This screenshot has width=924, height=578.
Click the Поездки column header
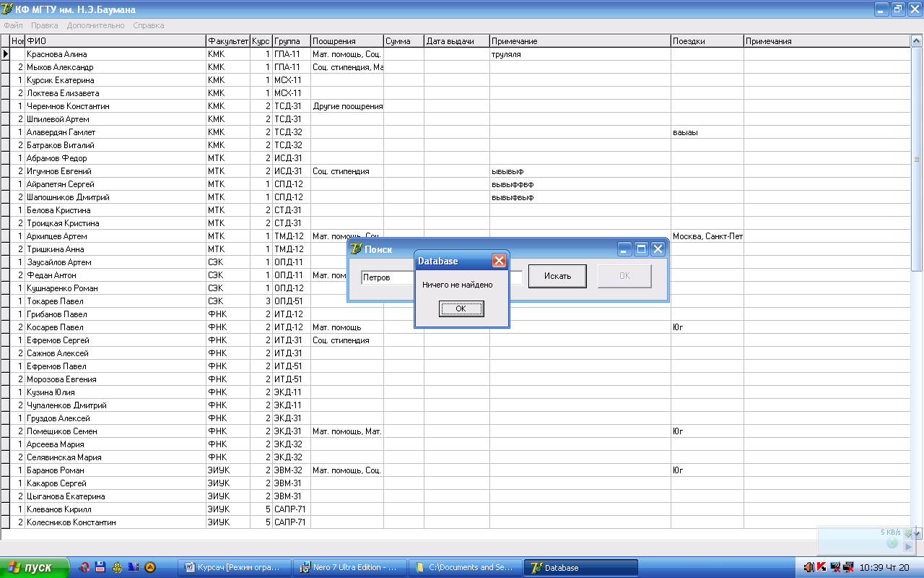(707, 41)
